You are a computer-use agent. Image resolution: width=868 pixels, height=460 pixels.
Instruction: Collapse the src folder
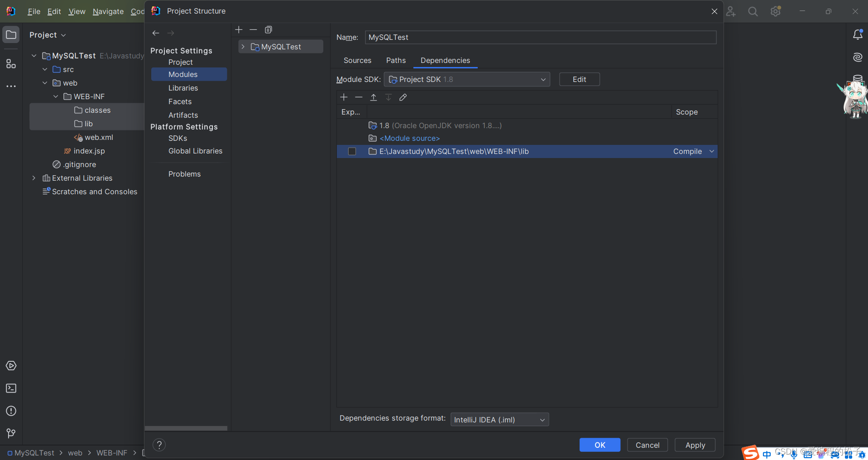pyautogui.click(x=45, y=69)
